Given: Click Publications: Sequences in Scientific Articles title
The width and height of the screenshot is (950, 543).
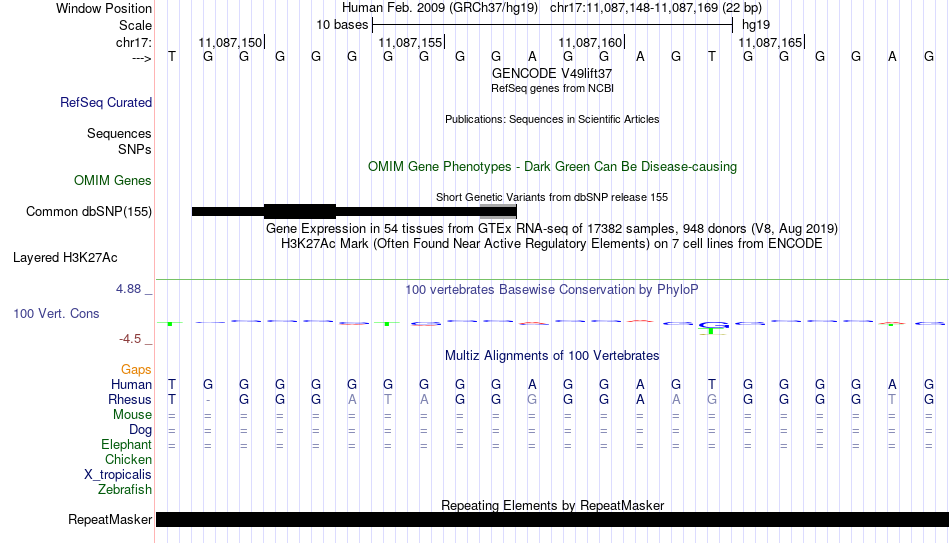Looking at the screenshot, I should (552, 119).
